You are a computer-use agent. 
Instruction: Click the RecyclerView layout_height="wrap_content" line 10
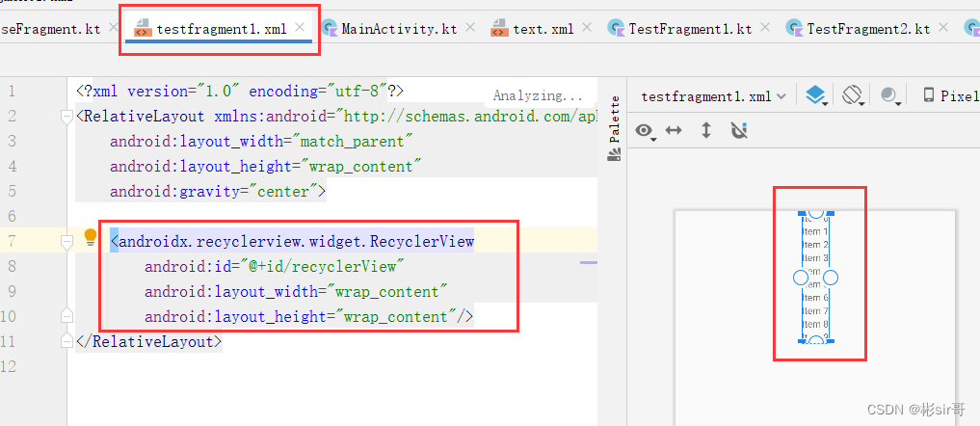[x=308, y=316]
